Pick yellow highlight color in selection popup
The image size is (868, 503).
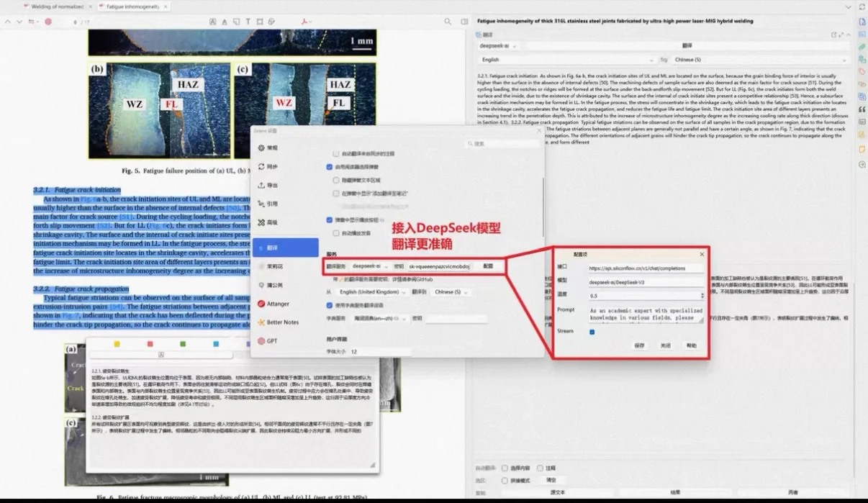point(118,344)
